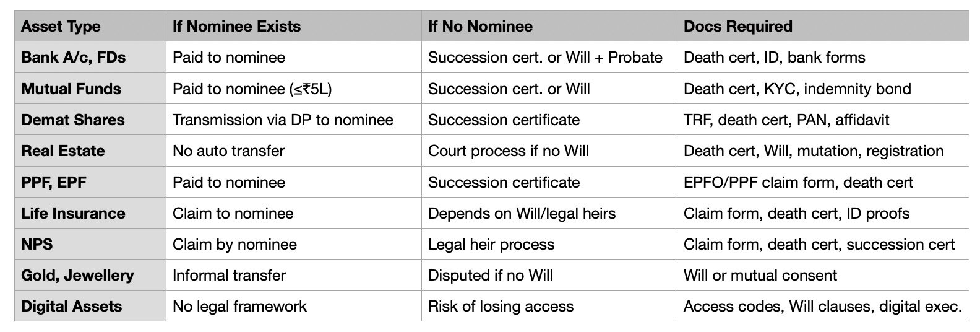Viewport: 980px width, 332px height.
Task: Click the 'Succession cert. or Will + Probate' cell
Action: (x=545, y=58)
